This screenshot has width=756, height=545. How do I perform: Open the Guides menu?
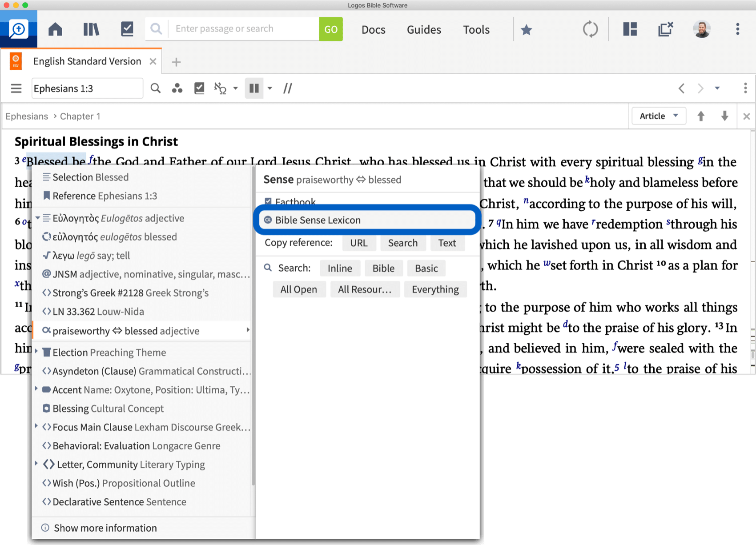click(x=424, y=29)
